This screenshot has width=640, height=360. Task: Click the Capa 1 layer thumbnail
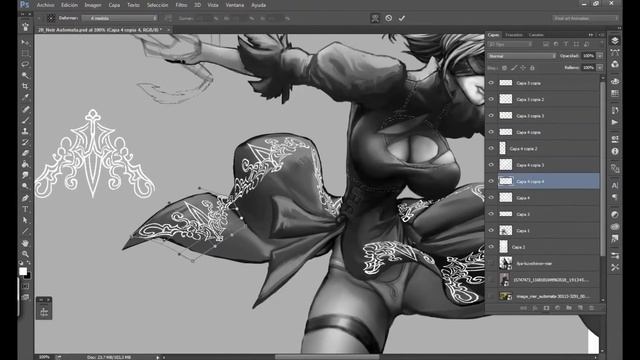tap(506, 230)
